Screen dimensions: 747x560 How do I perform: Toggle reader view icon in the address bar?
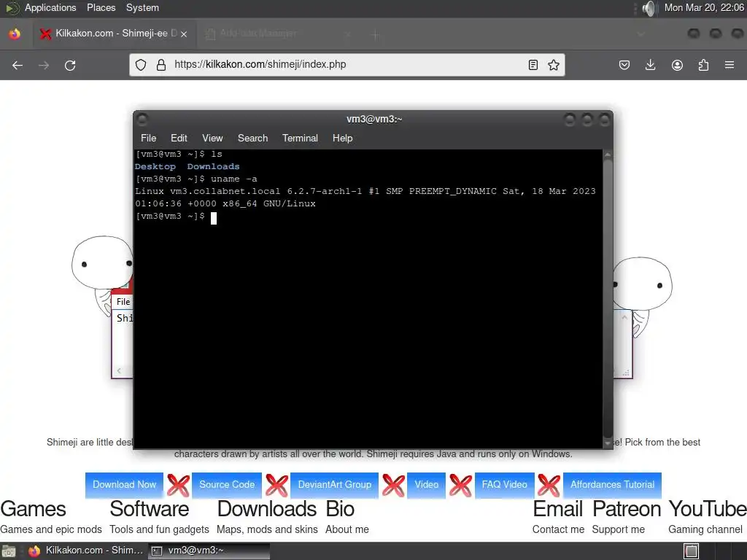tap(533, 65)
